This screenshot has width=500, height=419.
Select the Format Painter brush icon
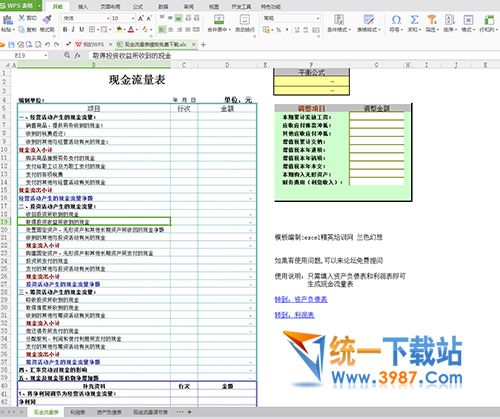pos(48,19)
